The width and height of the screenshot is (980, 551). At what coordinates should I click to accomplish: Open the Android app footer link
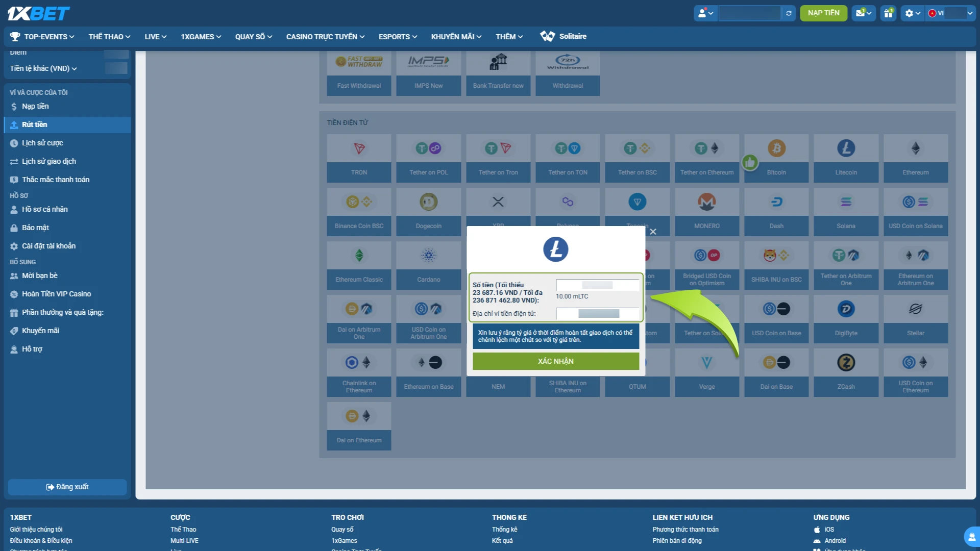coord(830,541)
